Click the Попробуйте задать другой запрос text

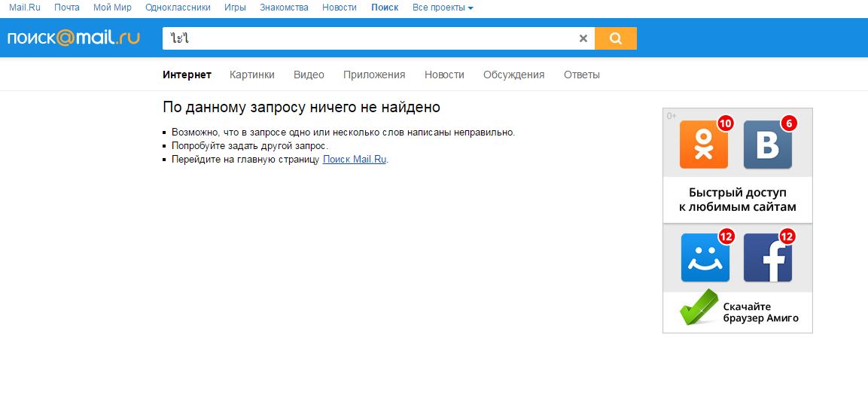pos(250,146)
